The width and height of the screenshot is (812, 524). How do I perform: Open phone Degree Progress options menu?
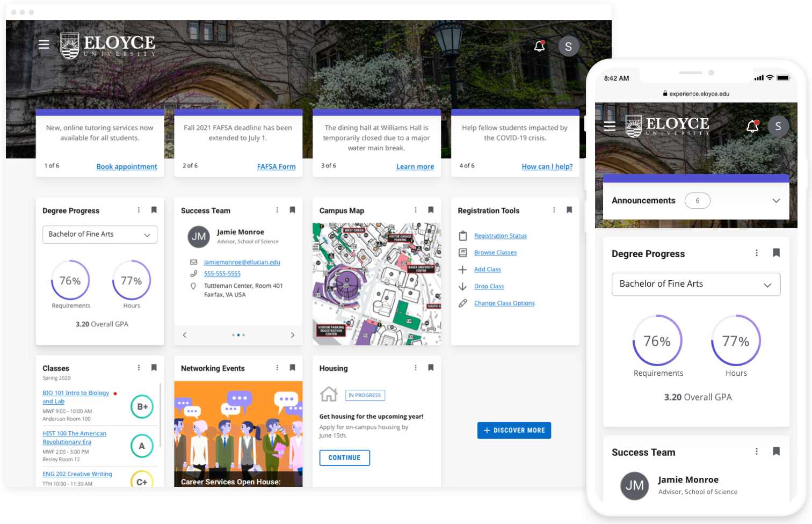pos(757,253)
